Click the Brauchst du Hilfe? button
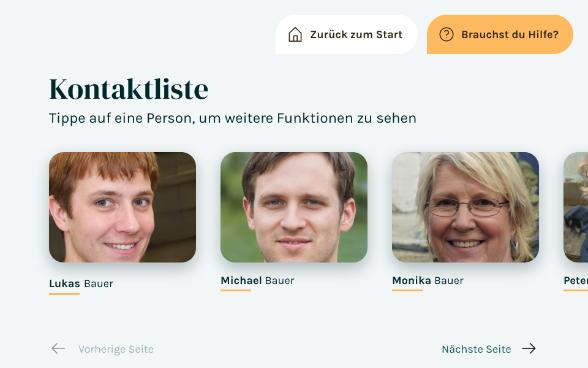This screenshot has height=368, width=588. click(x=500, y=34)
